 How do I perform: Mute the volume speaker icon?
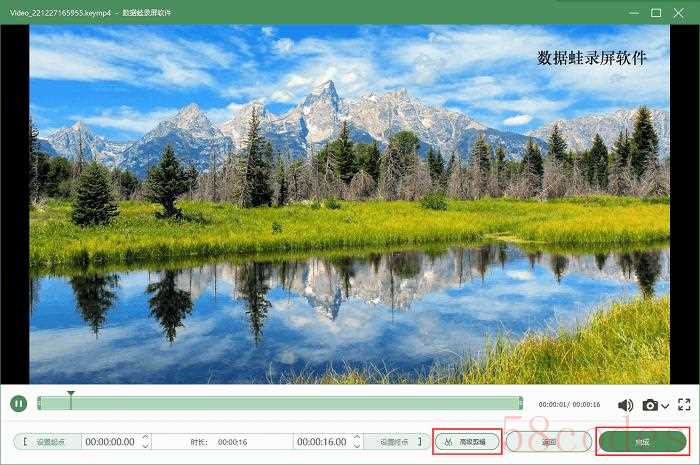click(625, 405)
